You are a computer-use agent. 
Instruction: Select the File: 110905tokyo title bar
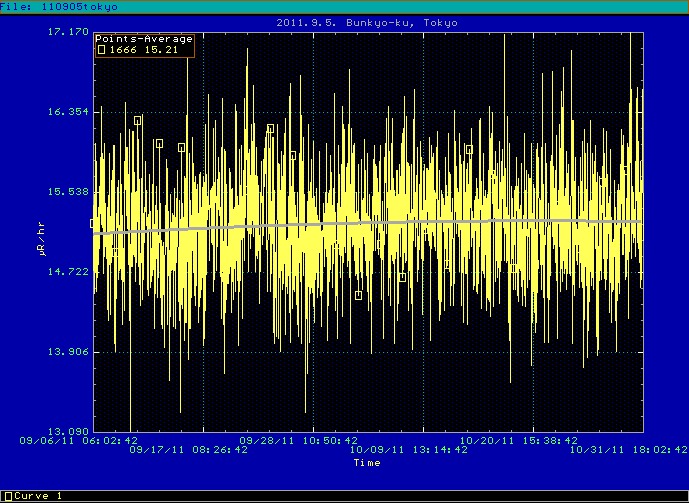coord(60,6)
